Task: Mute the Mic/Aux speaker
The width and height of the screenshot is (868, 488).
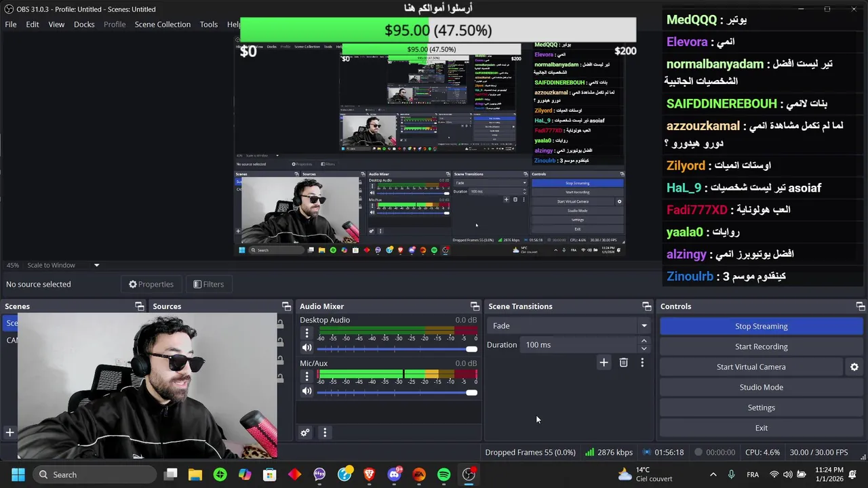Action: 307,391
